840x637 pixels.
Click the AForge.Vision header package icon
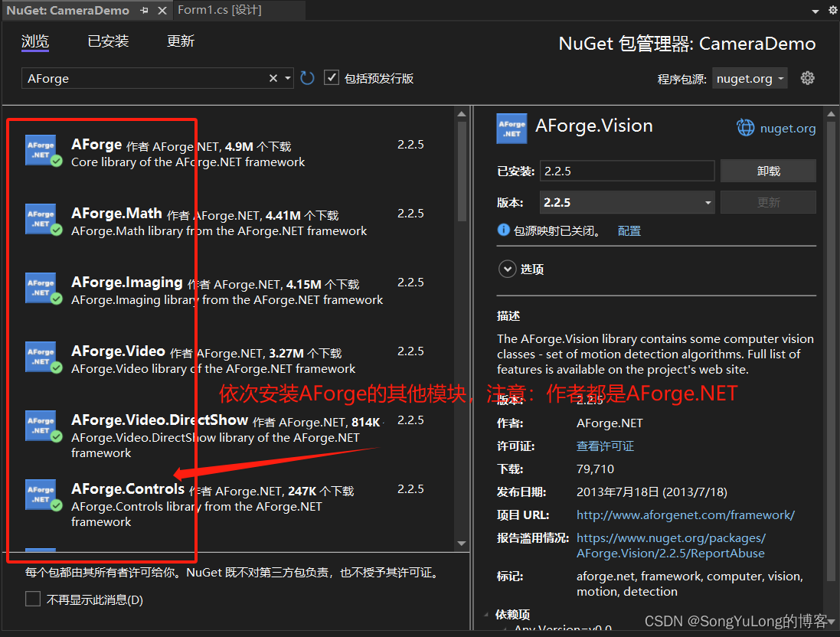pyautogui.click(x=512, y=127)
